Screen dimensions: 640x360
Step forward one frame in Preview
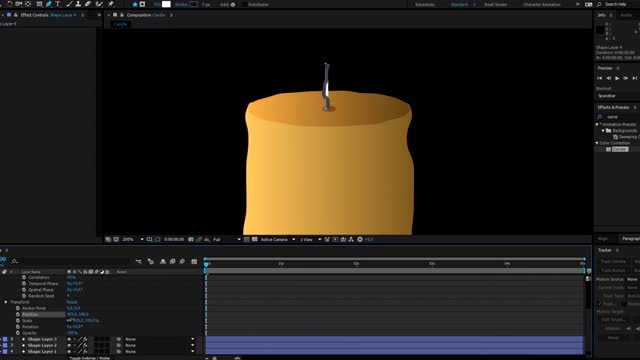(625, 78)
